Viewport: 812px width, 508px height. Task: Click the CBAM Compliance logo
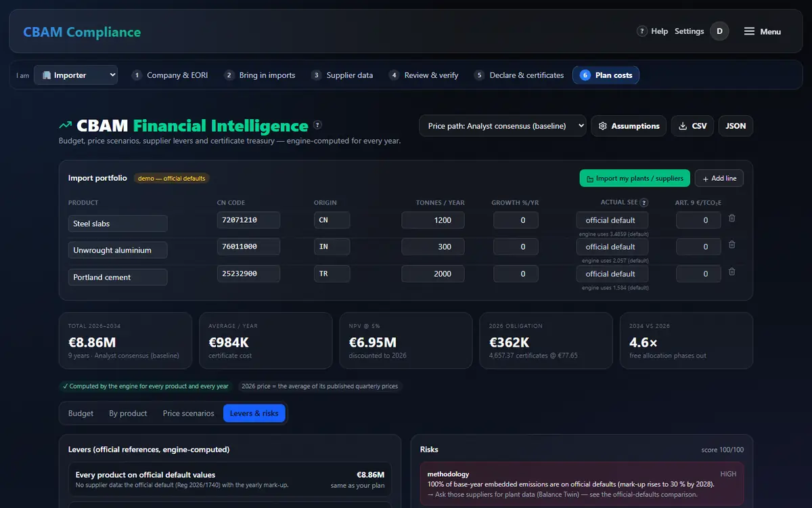pyautogui.click(x=82, y=32)
